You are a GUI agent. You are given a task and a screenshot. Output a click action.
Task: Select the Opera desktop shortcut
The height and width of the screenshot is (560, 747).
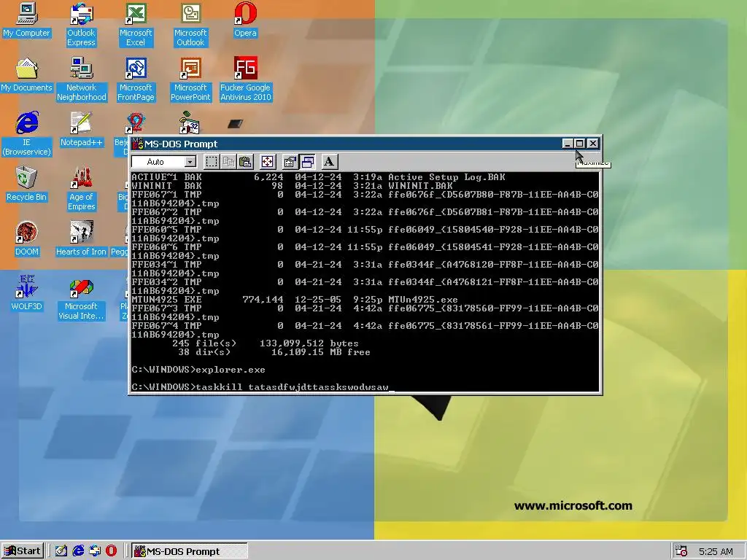pos(245,20)
